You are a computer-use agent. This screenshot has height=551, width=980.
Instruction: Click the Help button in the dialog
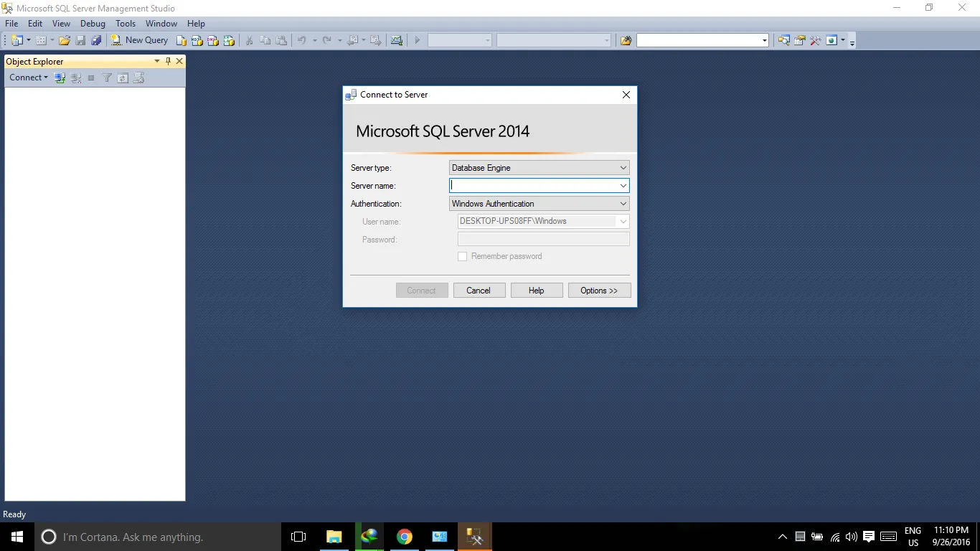tap(537, 291)
